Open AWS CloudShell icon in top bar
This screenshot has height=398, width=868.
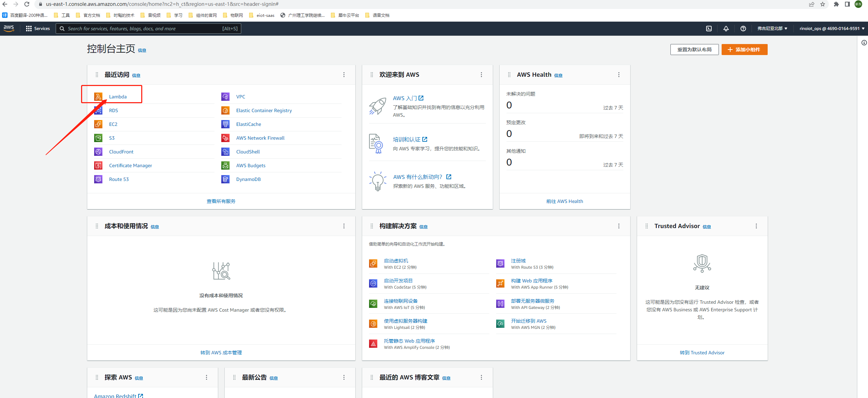709,29
